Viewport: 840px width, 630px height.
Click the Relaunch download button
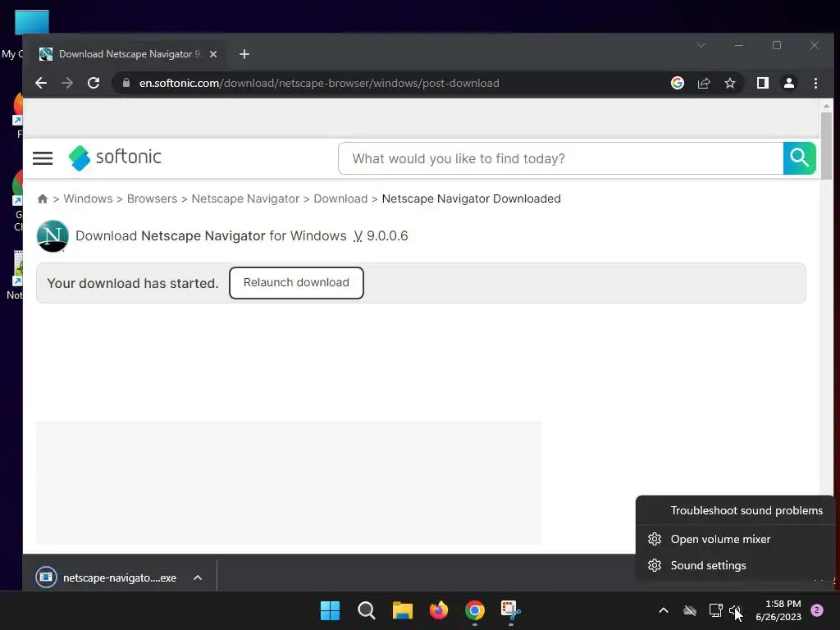[296, 283]
